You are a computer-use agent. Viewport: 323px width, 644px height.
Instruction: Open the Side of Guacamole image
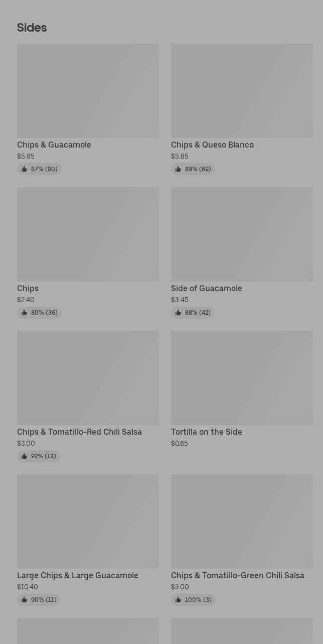242,234
